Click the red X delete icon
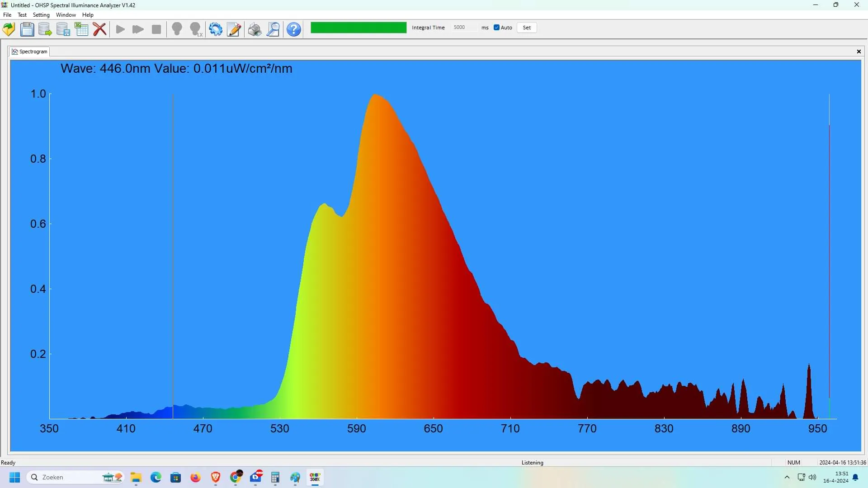 tap(99, 29)
